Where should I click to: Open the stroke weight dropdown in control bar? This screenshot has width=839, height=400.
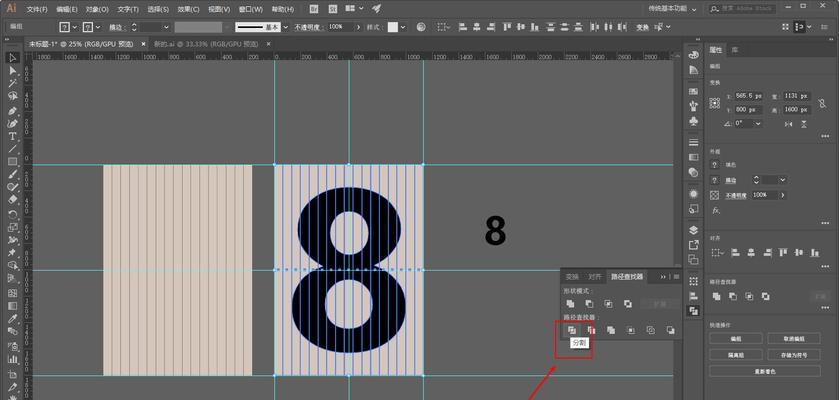(x=165, y=27)
